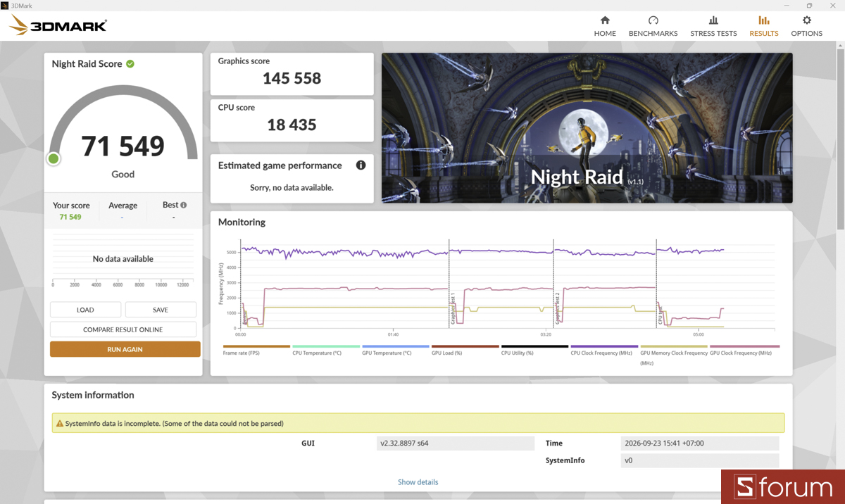Toggle CPU Clock Frequency legend series

(x=604, y=350)
